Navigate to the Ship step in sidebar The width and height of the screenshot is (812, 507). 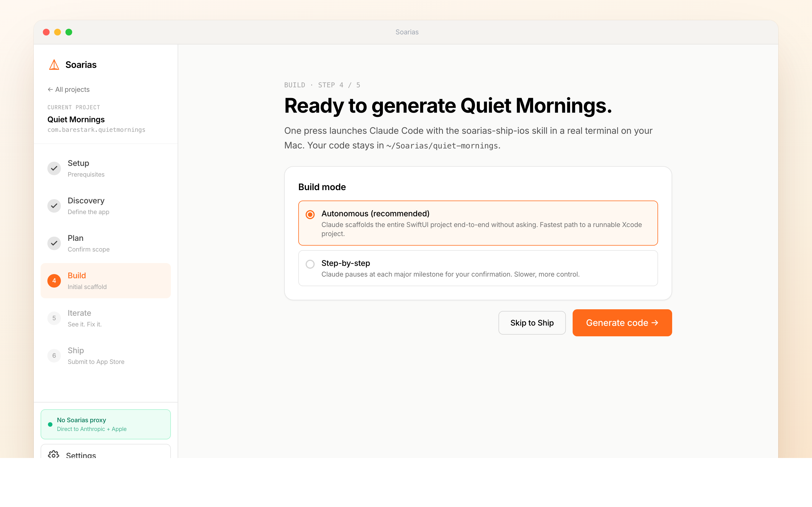(76, 350)
